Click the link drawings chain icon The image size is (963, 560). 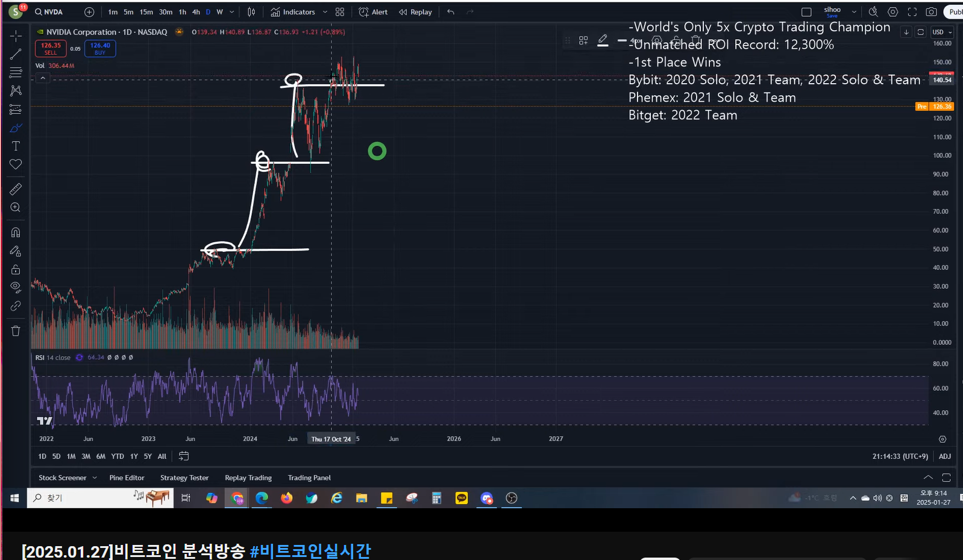(16, 306)
